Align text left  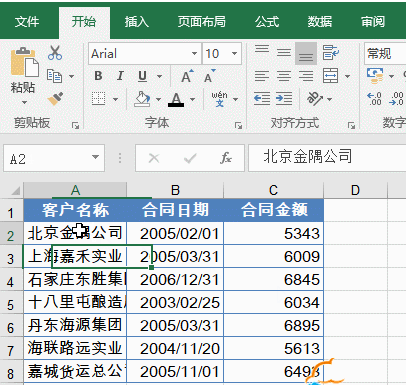(262, 76)
